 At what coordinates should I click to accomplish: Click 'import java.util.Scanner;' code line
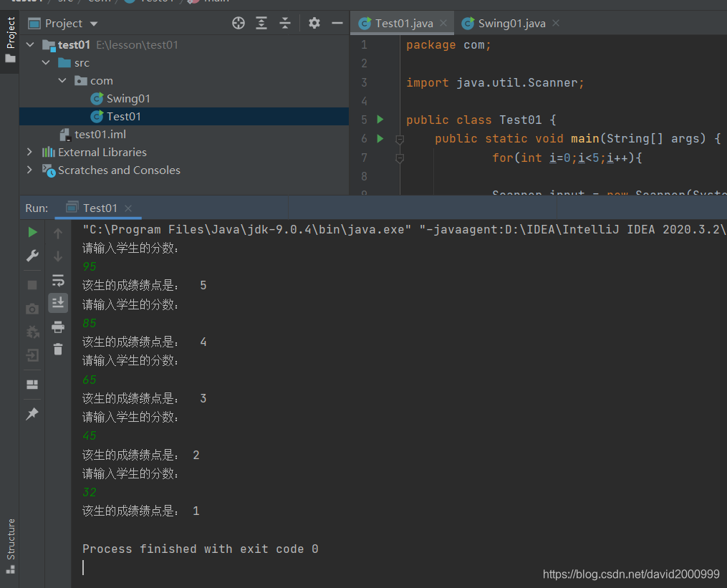pos(495,82)
